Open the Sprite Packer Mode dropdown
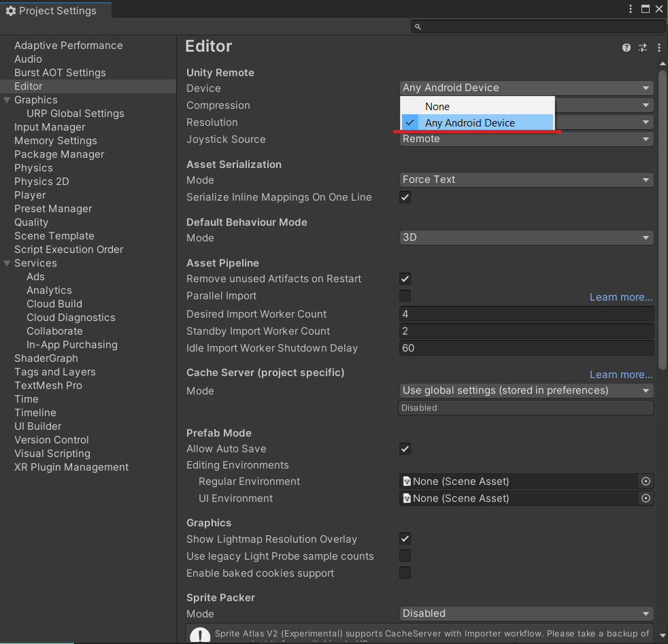Screen dimensions: 668x644 [x=526, y=613]
